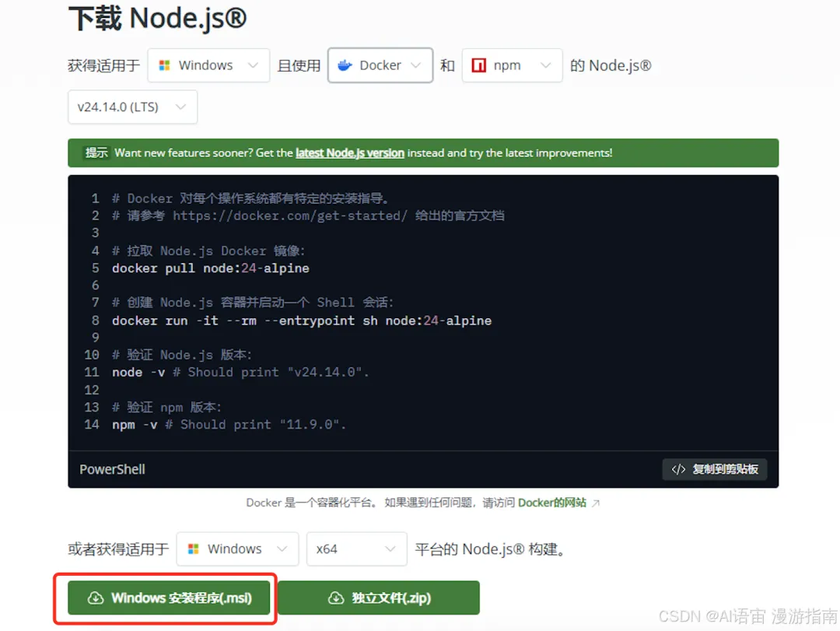Image resolution: width=840 pixels, height=631 pixels.
Task: Click the 验证 npm 版本 comment line
Action: tap(166, 408)
